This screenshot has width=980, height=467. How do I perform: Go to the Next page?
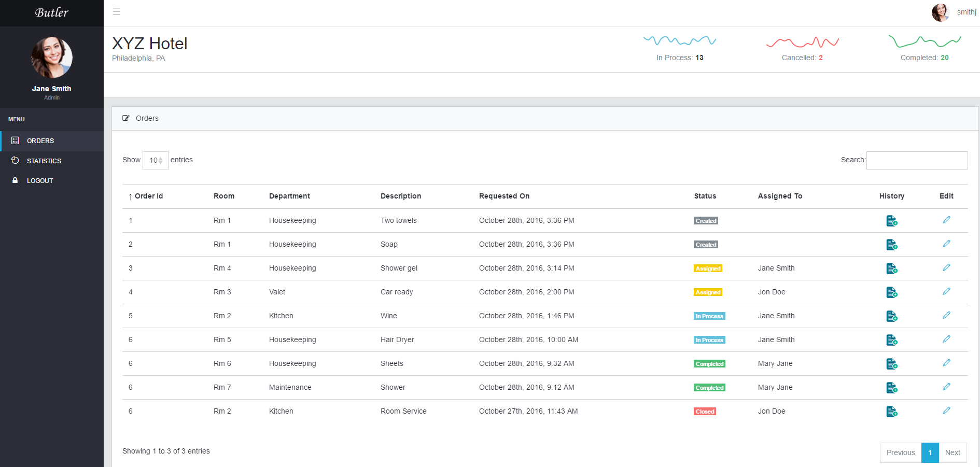point(953,452)
